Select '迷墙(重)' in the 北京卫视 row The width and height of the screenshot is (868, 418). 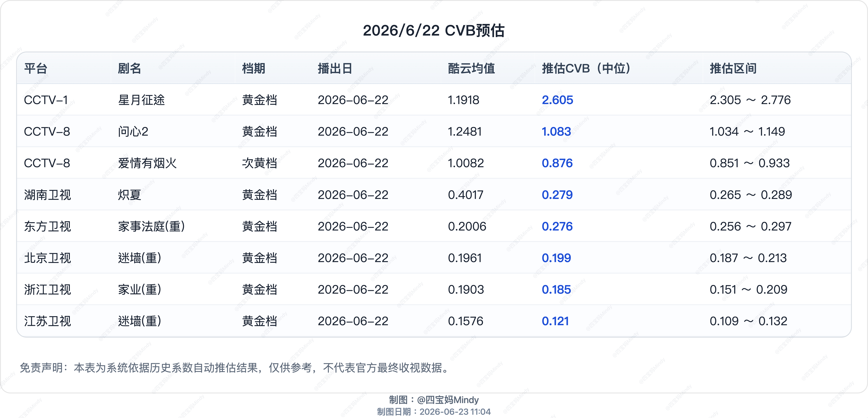140,258
